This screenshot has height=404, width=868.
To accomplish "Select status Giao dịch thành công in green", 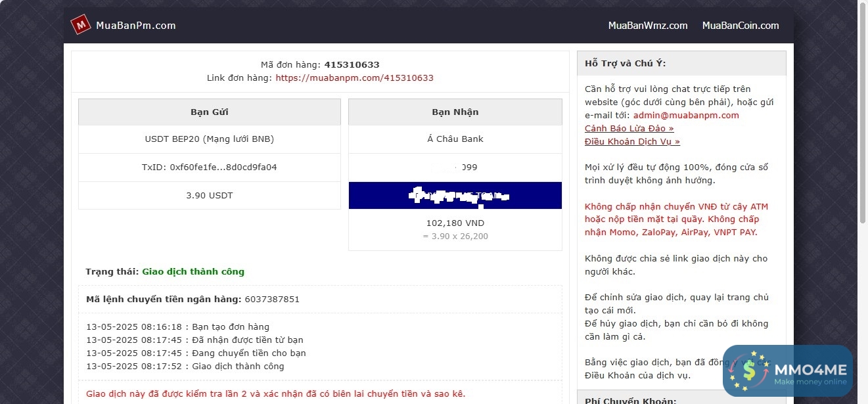I will pyautogui.click(x=193, y=271).
